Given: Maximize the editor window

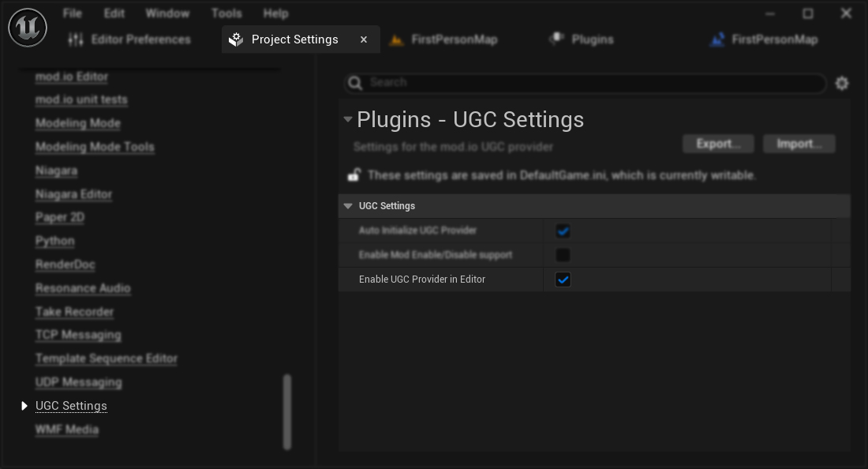Looking at the screenshot, I should click(x=808, y=13).
